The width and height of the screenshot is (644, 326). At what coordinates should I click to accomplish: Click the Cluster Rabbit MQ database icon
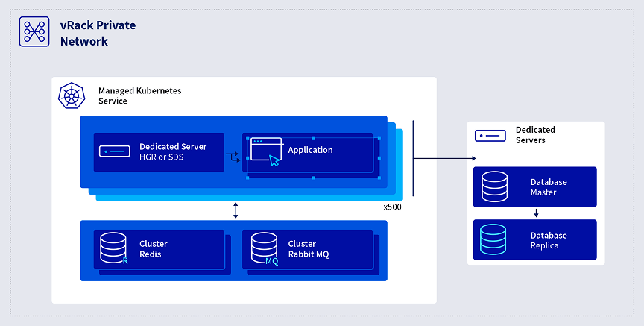click(265, 248)
